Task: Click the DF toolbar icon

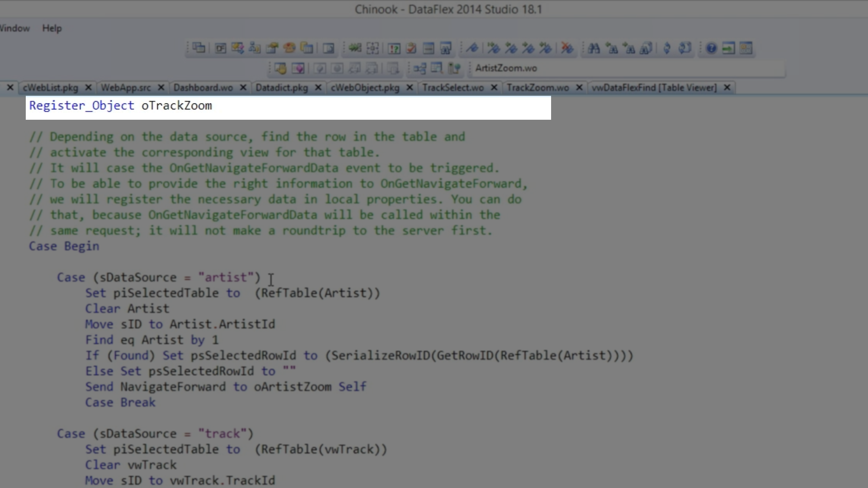Action: [x=220, y=48]
